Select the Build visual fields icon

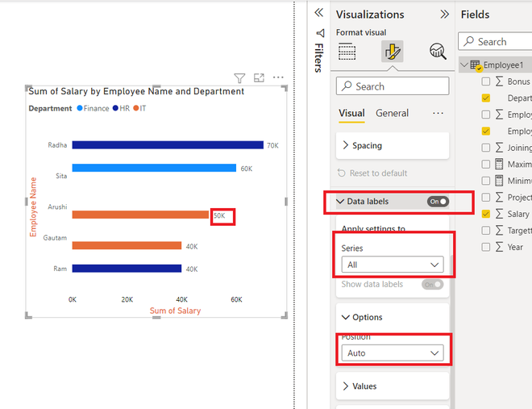pos(347,52)
